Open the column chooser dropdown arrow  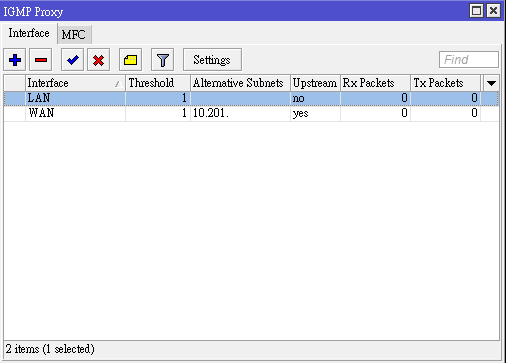(x=491, y=83)
